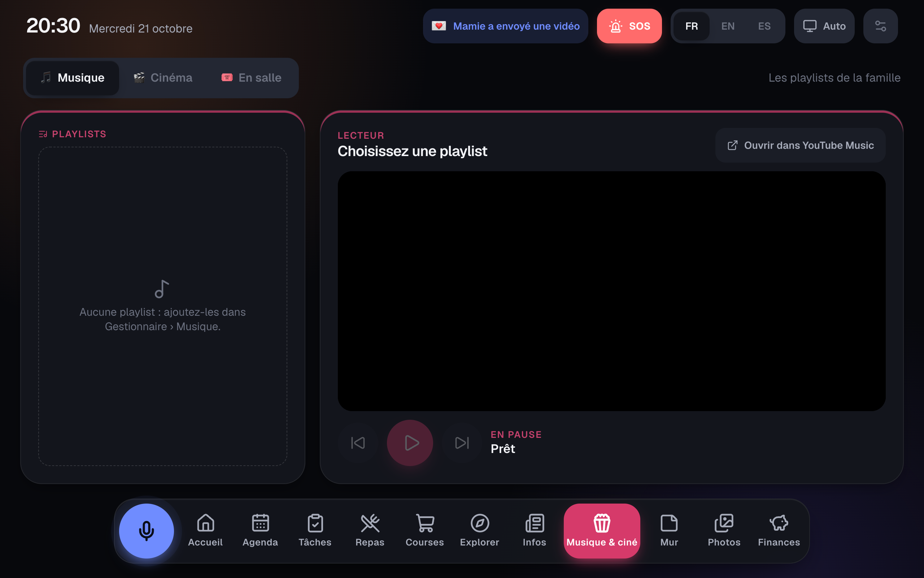Image resolution: width=924 pixels, height=578 pixels.
Task: Select FR language option
Action: pos(692,26)
